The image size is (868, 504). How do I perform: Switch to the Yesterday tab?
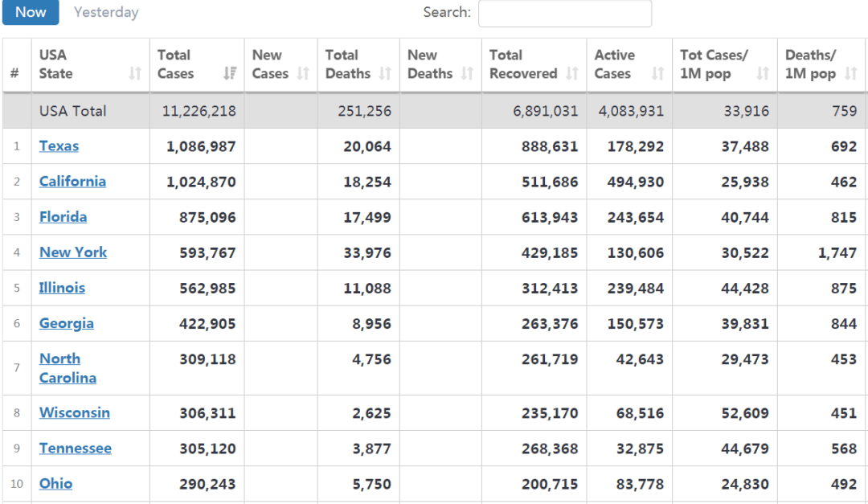(106, 12)
